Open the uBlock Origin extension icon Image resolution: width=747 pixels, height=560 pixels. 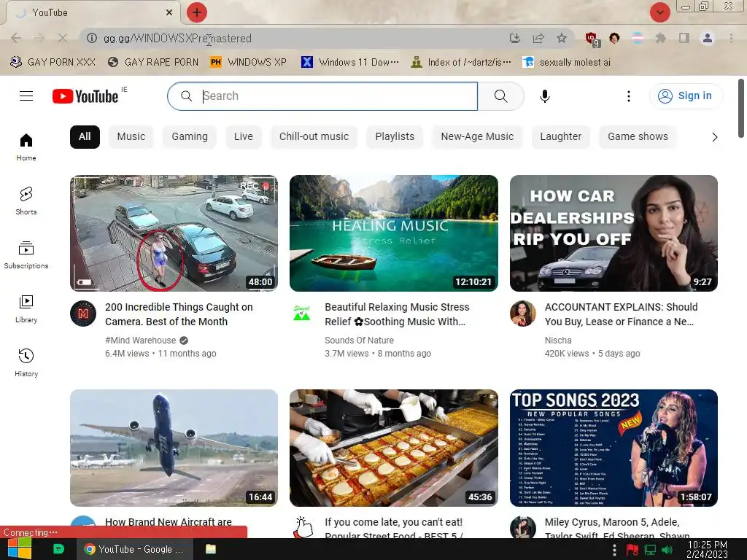(592, 39)
